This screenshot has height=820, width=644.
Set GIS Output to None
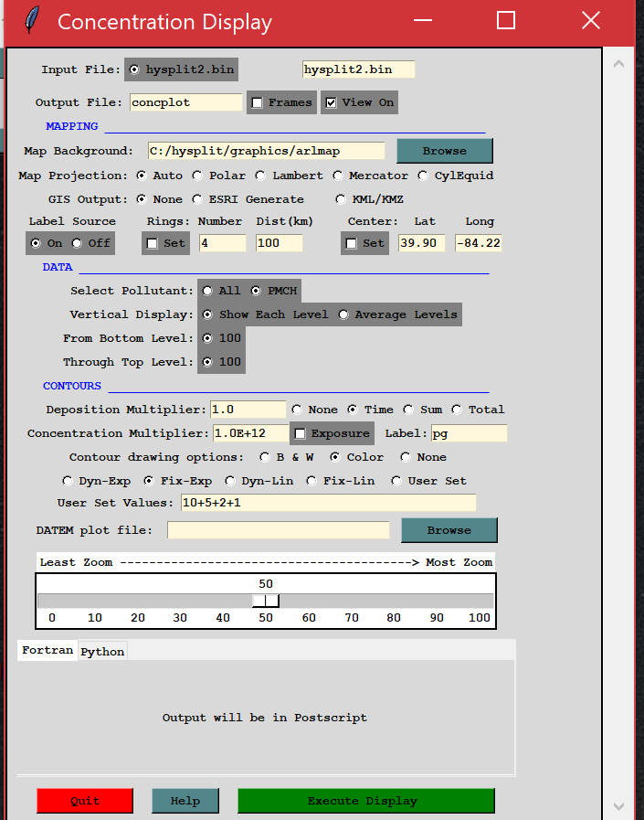coord(142,198)
